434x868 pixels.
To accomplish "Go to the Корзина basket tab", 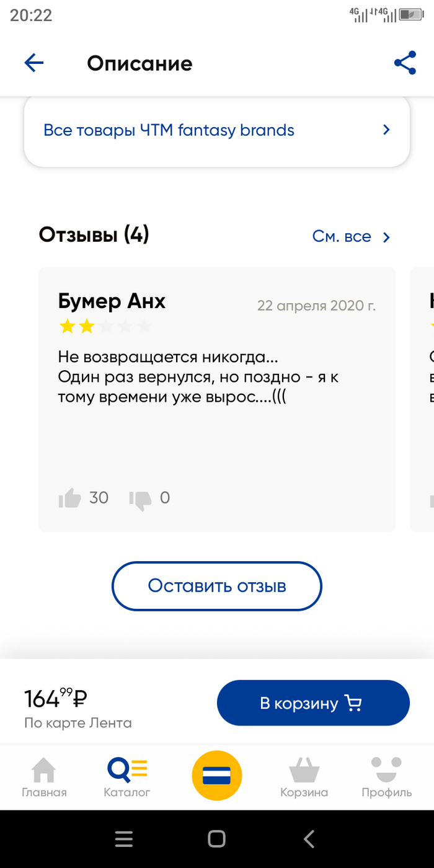I will click(304, 777).
